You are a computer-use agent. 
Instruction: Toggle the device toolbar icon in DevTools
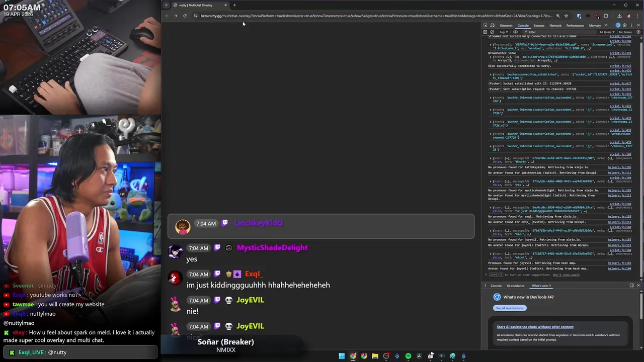[x=492, y=25]
